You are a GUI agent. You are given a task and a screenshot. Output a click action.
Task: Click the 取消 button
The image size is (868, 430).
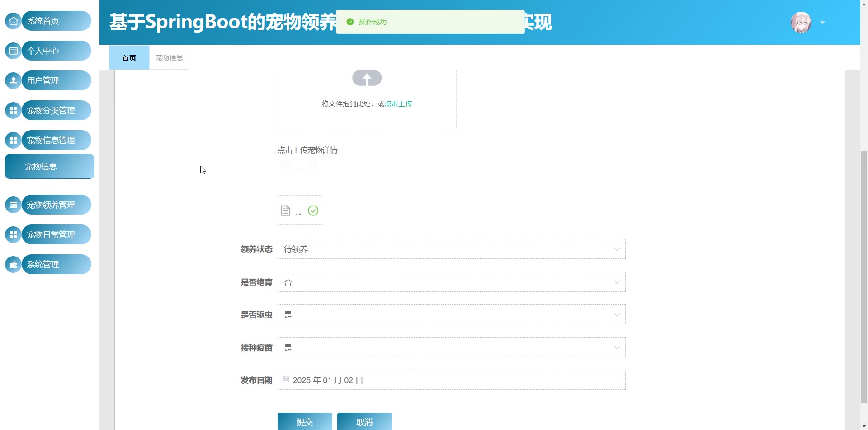click(x=364, y=421)
